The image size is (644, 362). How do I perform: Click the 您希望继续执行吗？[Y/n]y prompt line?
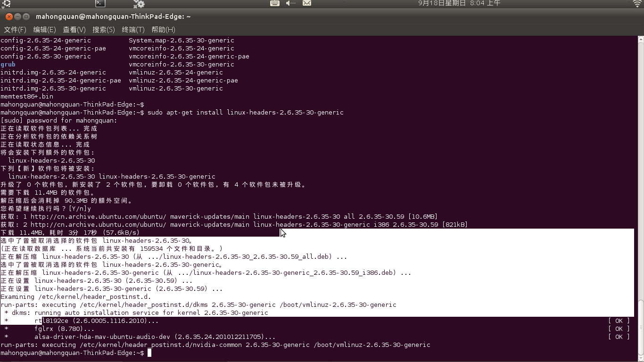pyautogui.click(x=46, y=209)
